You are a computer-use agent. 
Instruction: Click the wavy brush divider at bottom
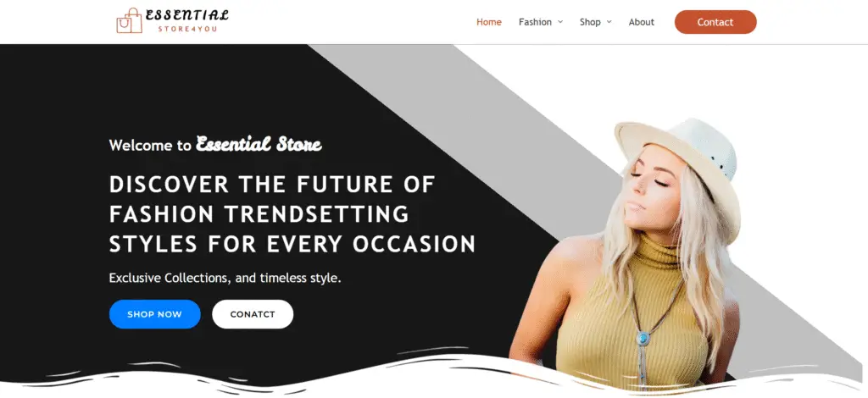pyautogui.click(x=434, y=373)
